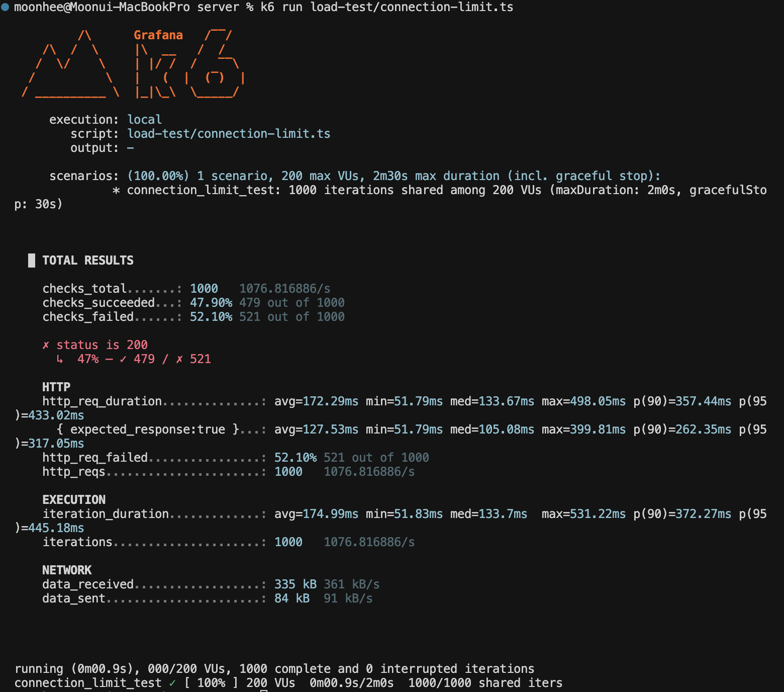Click the 'NETWORK' section heading
This screenshot has height=692, width=784.
click(67, 570)
